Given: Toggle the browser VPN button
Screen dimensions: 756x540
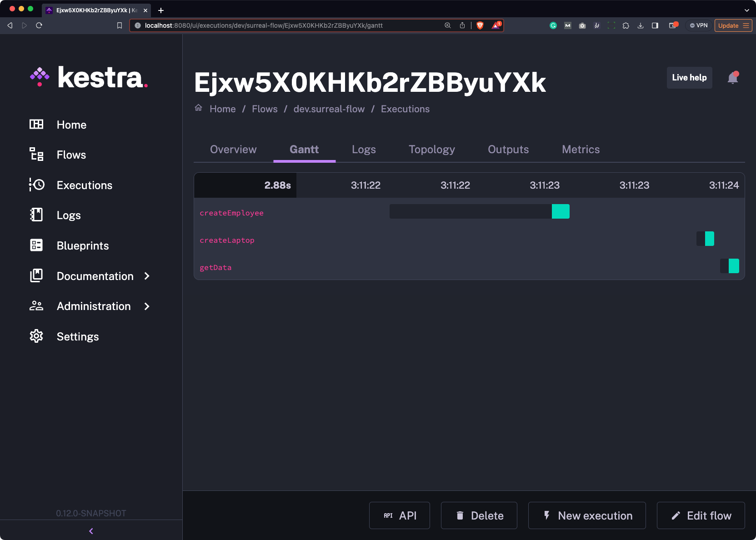Looking at the screenshot, I should [699, 25].
